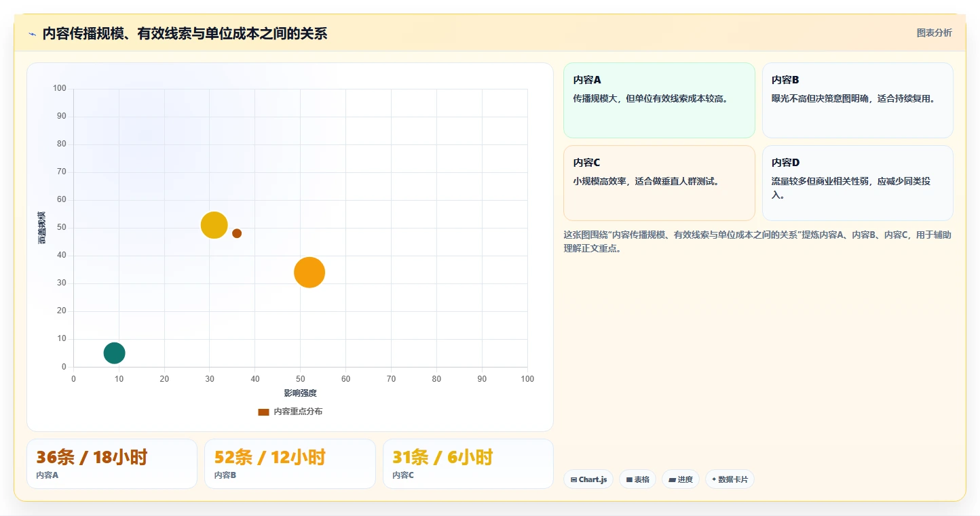The height and width of the screenshot is (516, 980).
Task: Click the 传播规模大 description in 内容A
Action: point(650,98)
